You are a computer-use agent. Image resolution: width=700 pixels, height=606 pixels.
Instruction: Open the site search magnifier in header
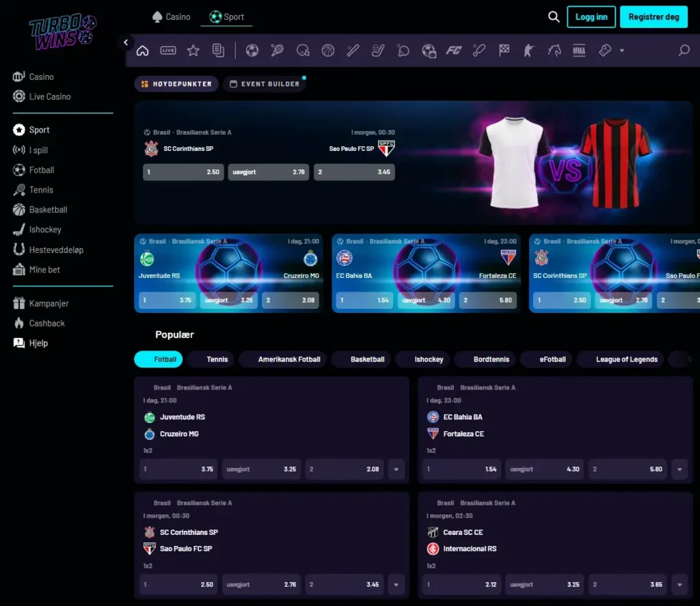pos(554,17)
